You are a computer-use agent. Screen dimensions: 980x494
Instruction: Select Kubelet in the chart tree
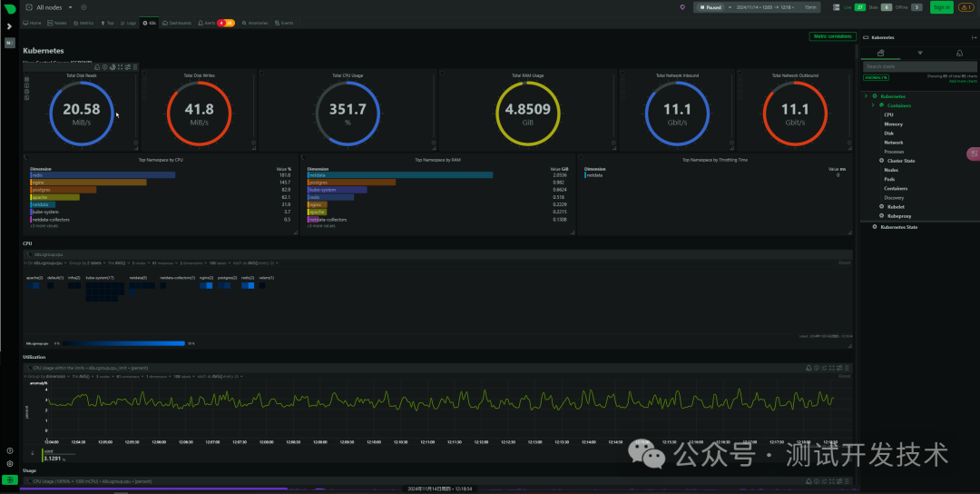(896, 206)
